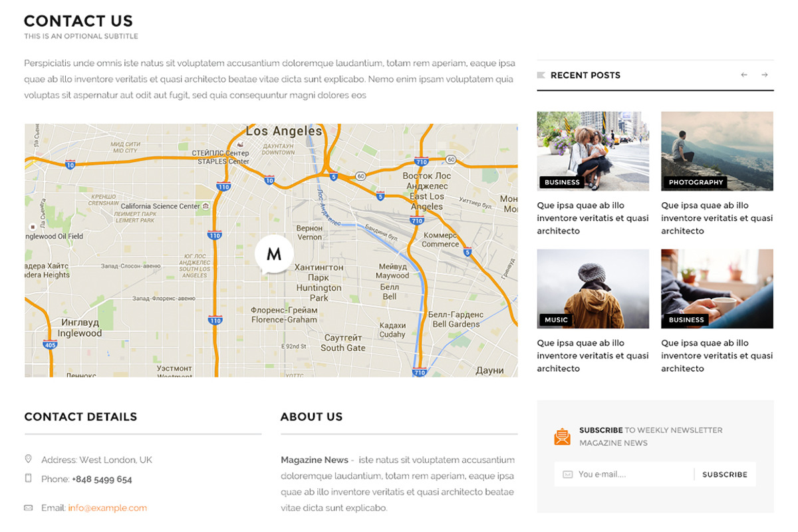The width and height of the screenshot is (798, 532).
Task: Click the South Gate label on the map
Action: [x=343, y=348]
